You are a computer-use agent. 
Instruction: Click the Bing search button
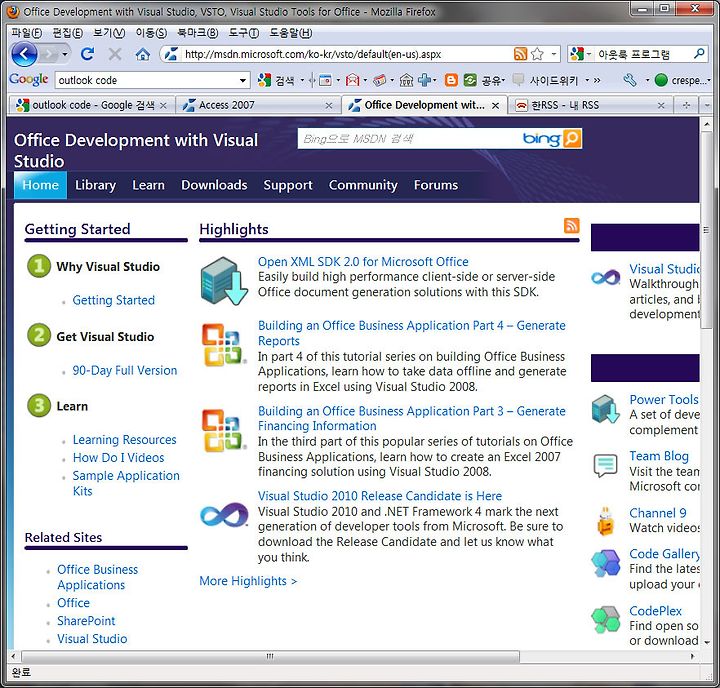pos(572,138)
